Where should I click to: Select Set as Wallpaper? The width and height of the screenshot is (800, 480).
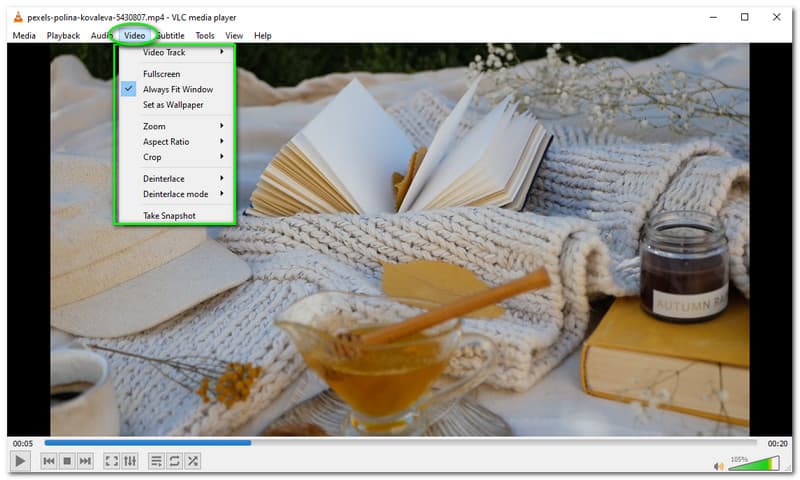click(173, 104)
